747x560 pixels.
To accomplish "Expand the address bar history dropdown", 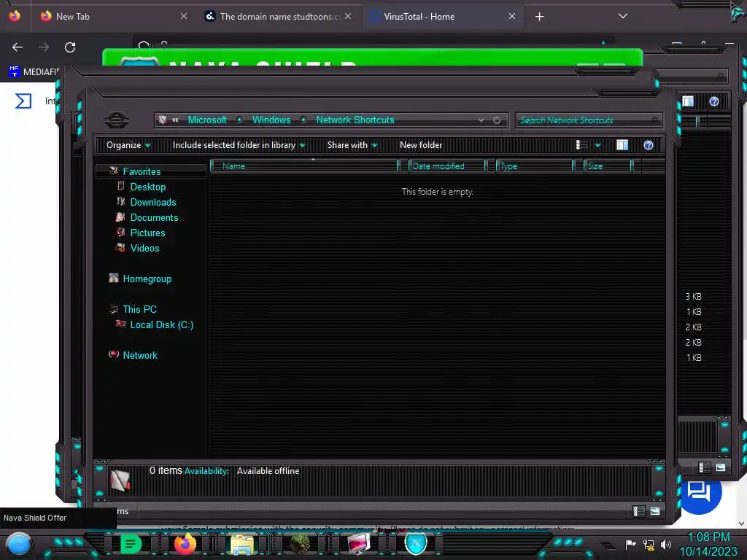I will 481,120.
